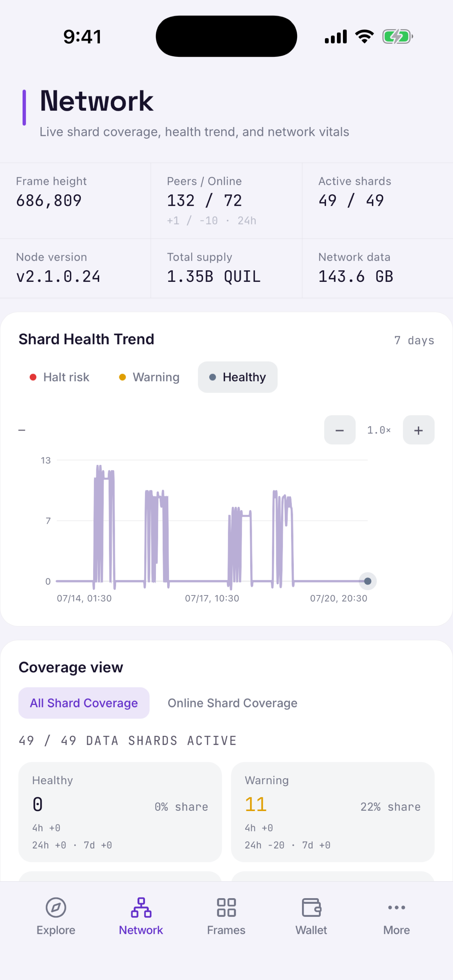Toggle Halt risk series in legend

59,377
